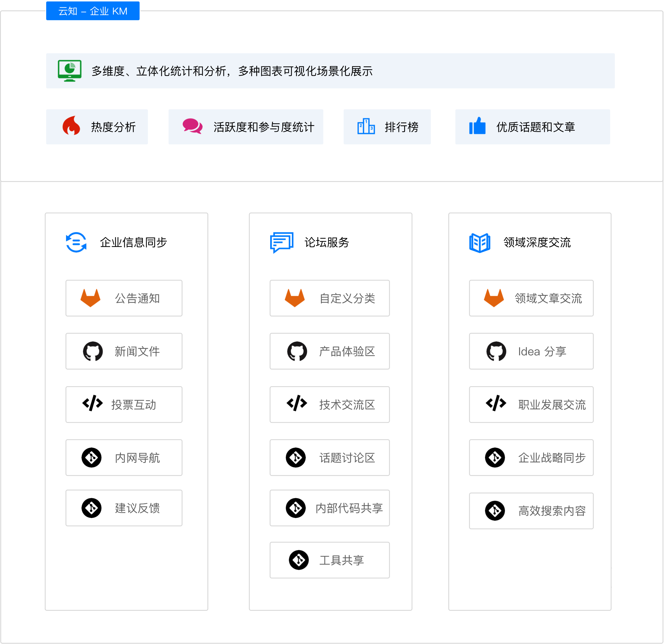Click the 工具共享 label
This screenshot has height=644, width=664.
(x=342, y=560)
